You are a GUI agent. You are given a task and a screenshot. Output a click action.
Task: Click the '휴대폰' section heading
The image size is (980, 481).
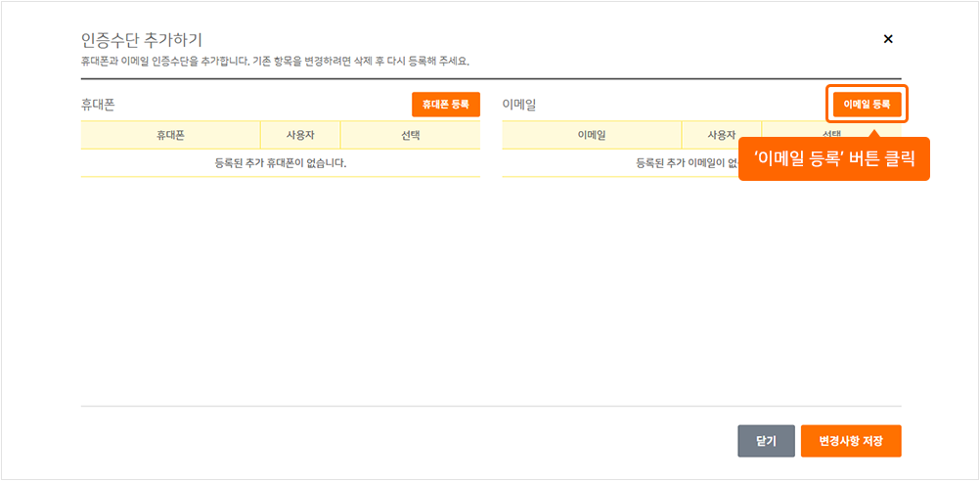tap(98, 105)
